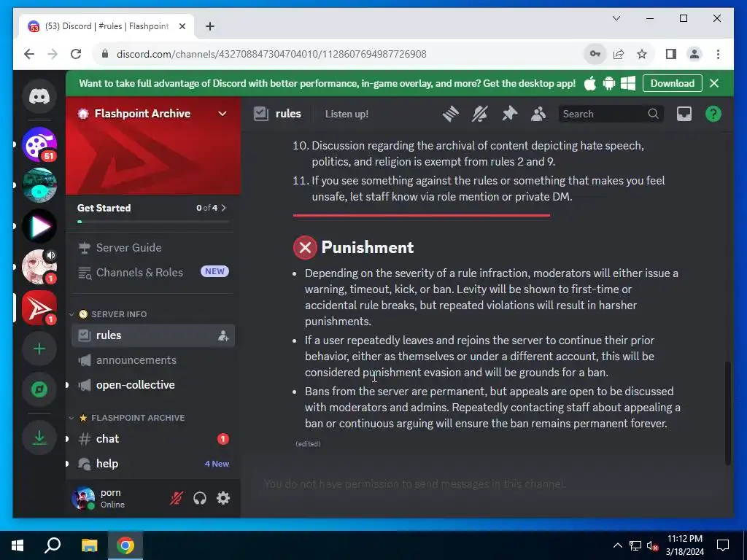
Task: Open tab search chevron in Chrome
Action: click(616, 18)
